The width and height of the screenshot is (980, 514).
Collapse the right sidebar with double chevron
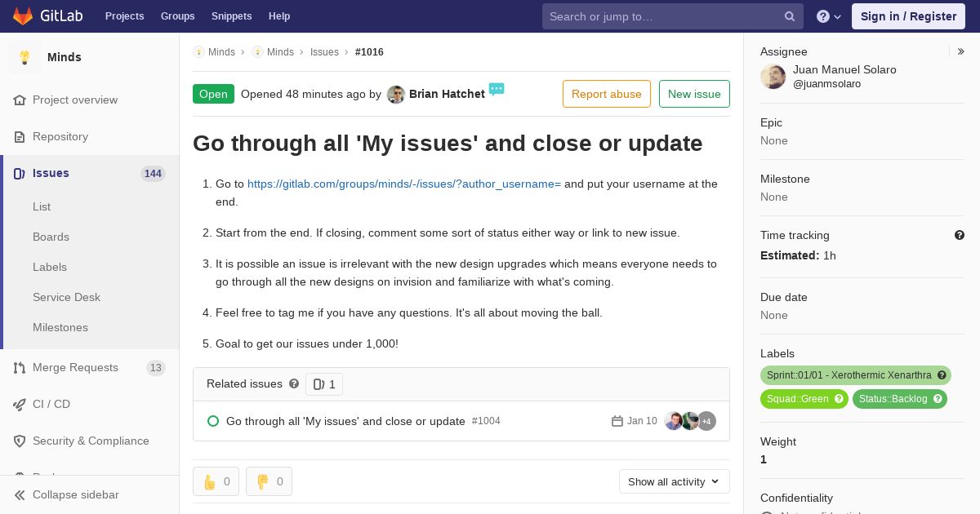[x=960, y=51]
